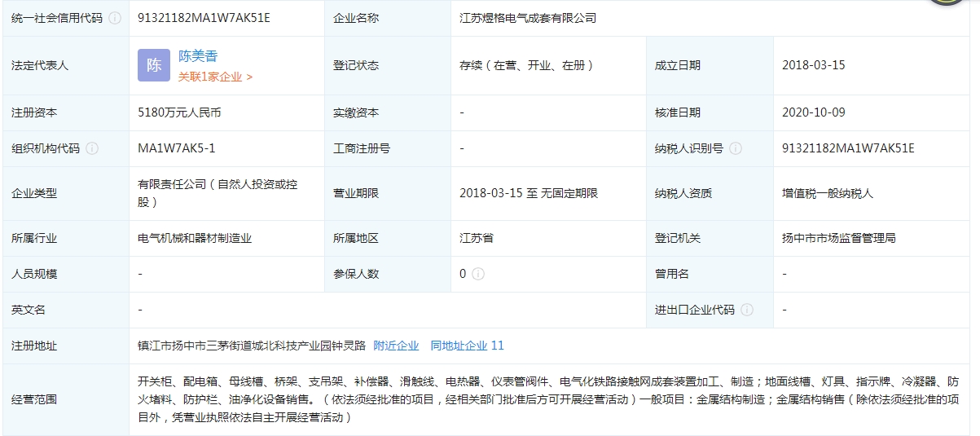The width and height of the screenshot is (980, 436).
Task: Click establishment date 2018-03-15 under 成立日期
Action: coord(813,65)
